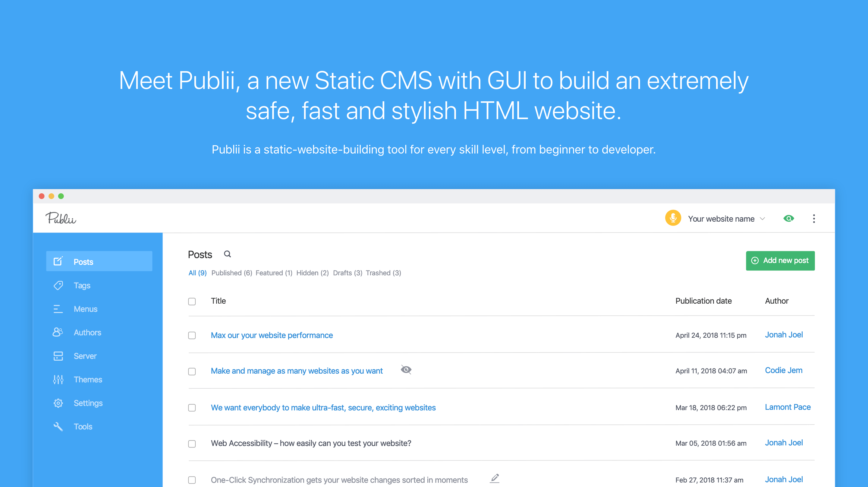Check 'Max our your website performance' post
This screenshot has height=487, width=868.
[192, 335]
